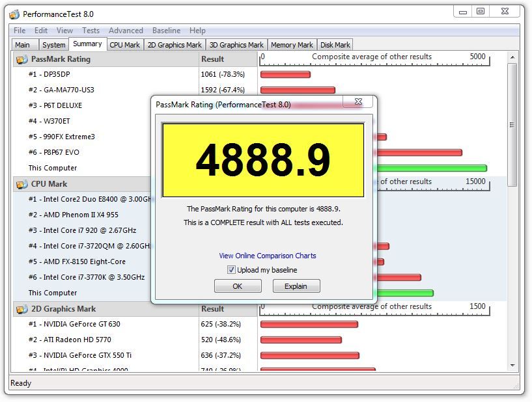This screenshot has width=532, height=402.
Task: Select Intel Core i7 920 row
Action: (82, 230)
